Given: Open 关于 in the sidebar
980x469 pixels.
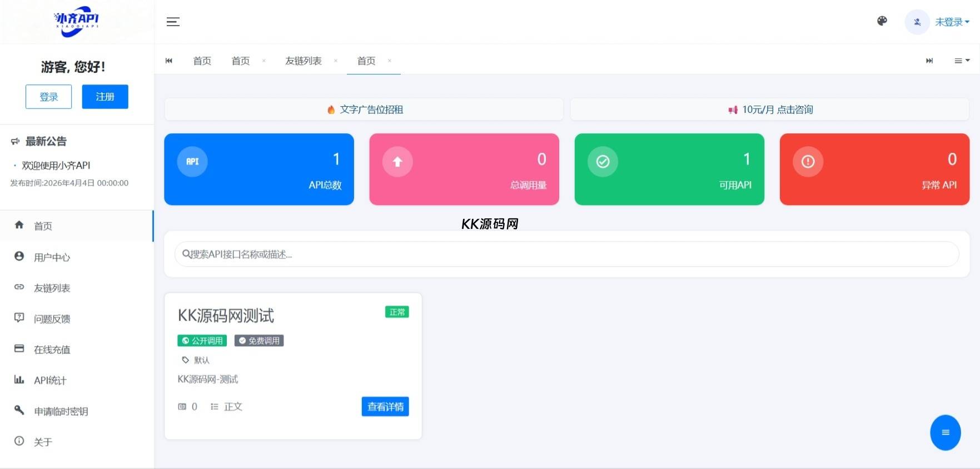Looking at the screenshot, I should click(x=77, y=442).
